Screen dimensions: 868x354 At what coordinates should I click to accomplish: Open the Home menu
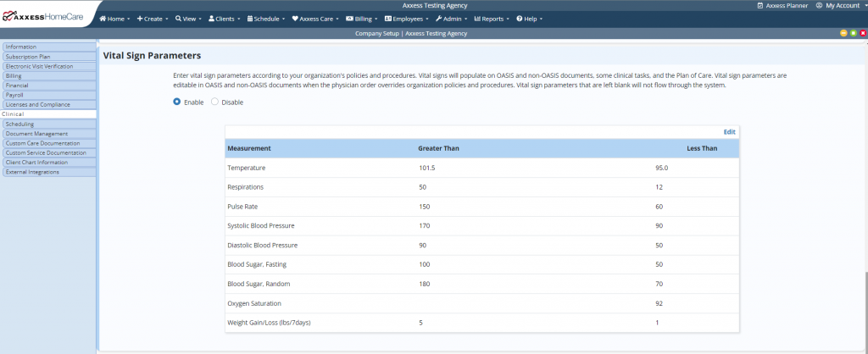coord(115,18)
